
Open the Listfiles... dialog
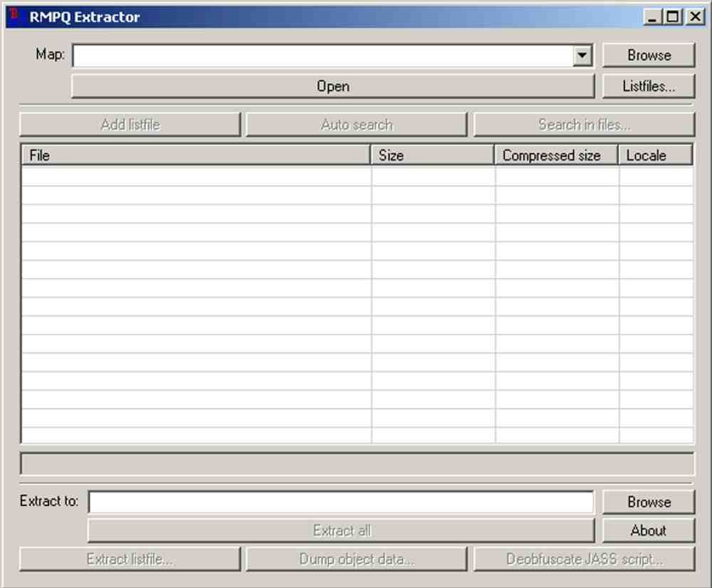point(649,86)
